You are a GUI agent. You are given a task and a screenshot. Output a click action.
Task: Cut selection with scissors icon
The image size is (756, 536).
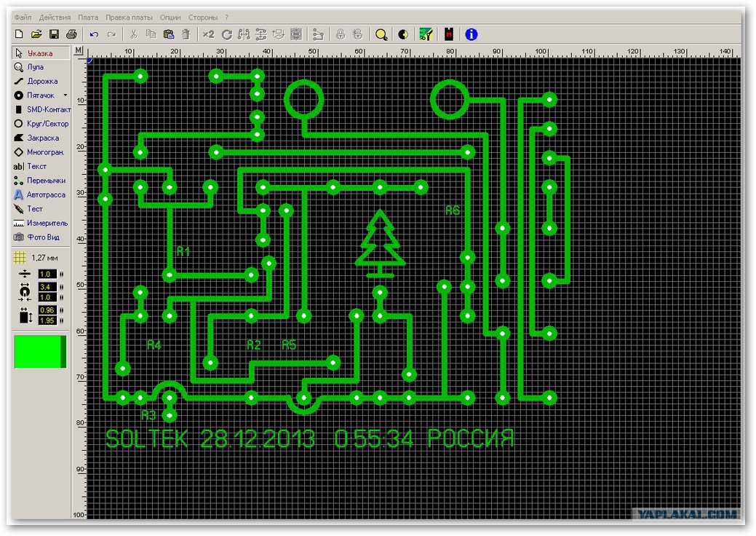[134, 34]
